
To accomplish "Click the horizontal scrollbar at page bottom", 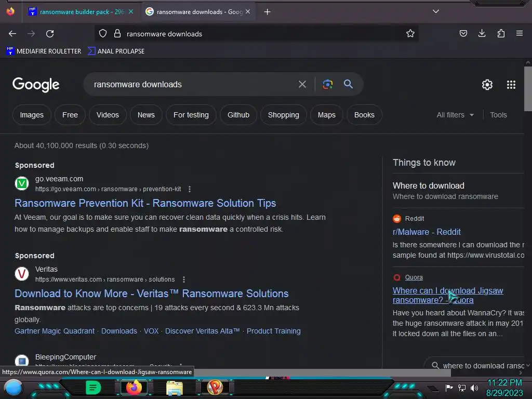I will 322,373.
